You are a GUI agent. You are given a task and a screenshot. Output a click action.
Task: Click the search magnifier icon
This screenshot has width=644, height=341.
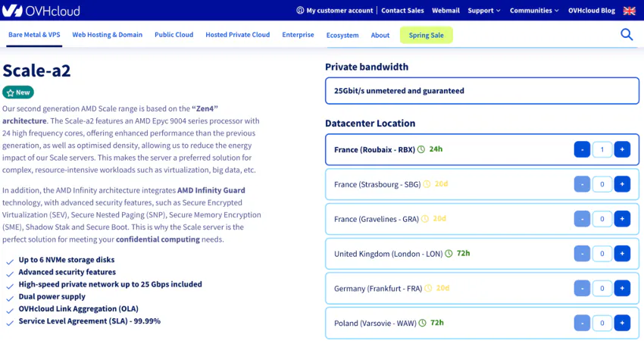627,35
